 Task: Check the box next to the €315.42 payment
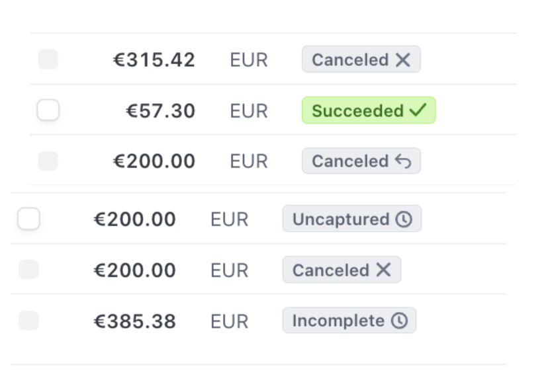click(x=48, y=59)
